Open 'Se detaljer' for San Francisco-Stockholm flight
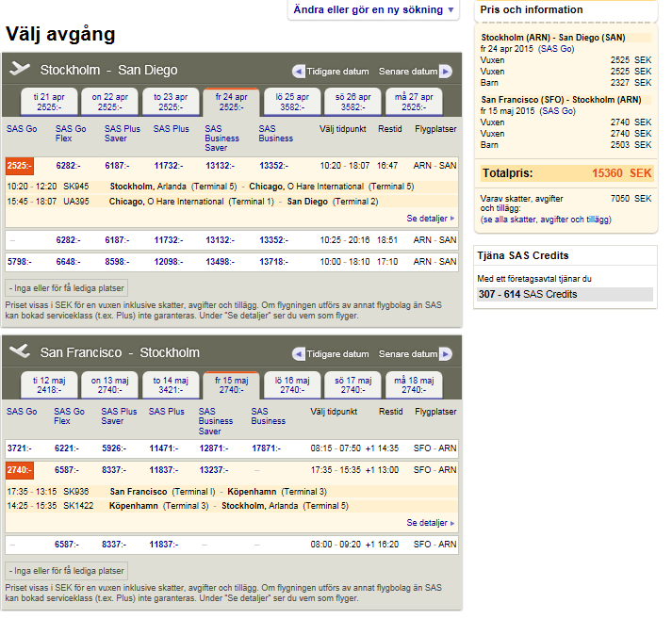The width and height of the screenshot is (672, 619). [431, 523]
